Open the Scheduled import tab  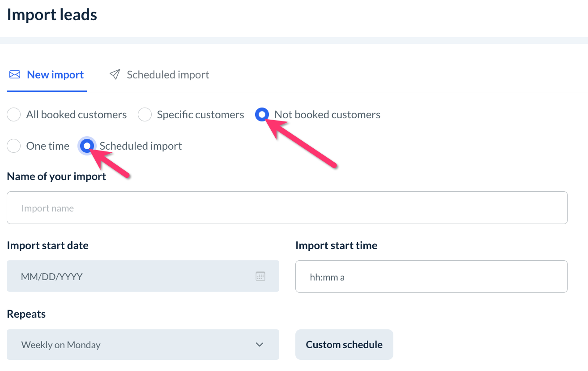click(x=168, y=75)
